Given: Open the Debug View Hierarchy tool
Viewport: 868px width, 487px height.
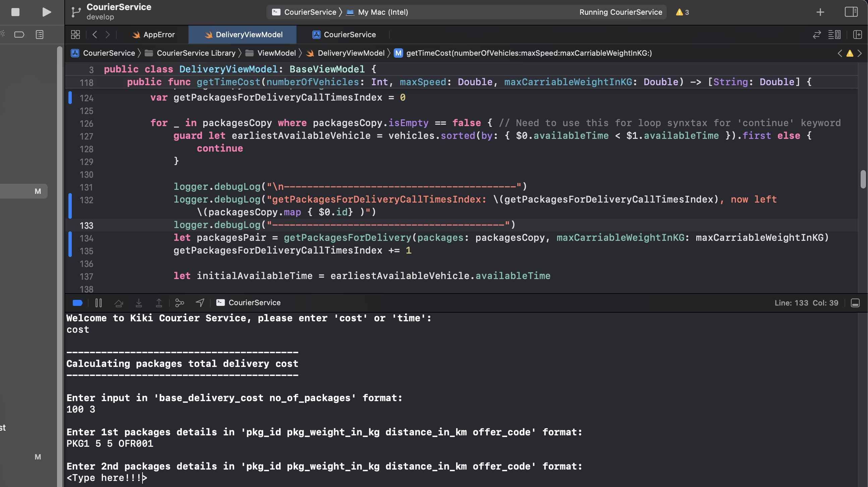Looking at the screenshot, I should pos(179,303).
